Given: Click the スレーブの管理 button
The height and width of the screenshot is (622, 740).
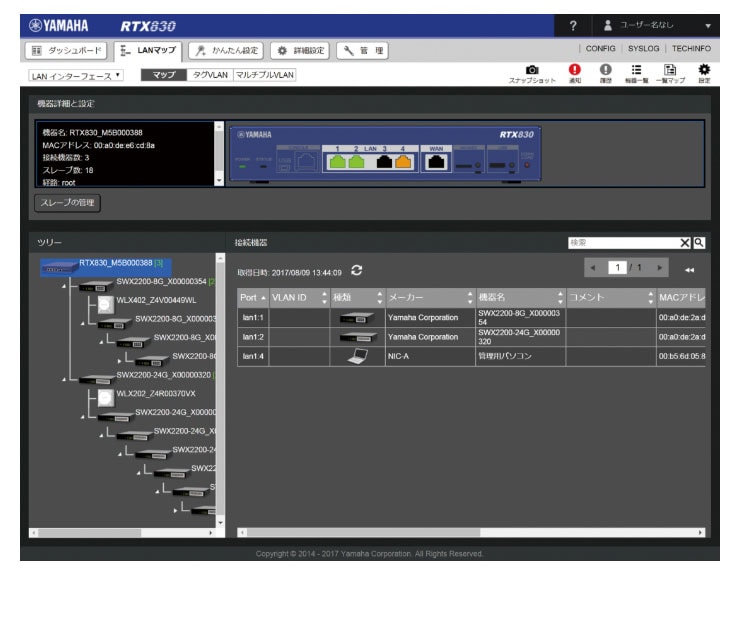Looking at the screenshot, I should click(x=67, y=202).
